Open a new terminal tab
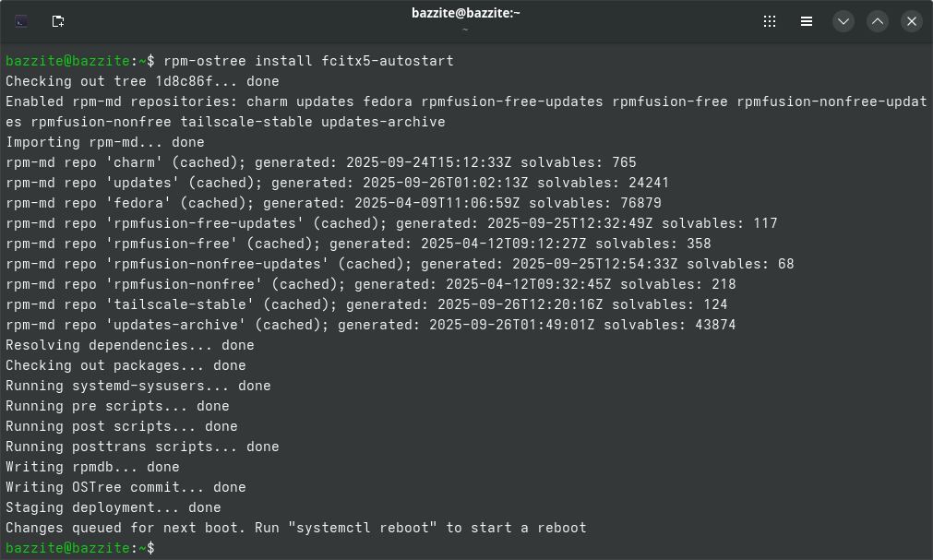 (57, 20)
